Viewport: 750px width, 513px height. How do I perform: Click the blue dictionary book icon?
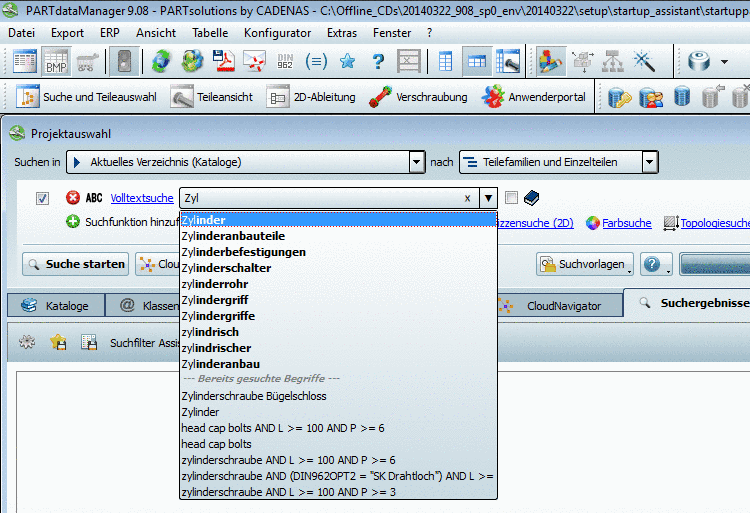(x=531, y=197)
